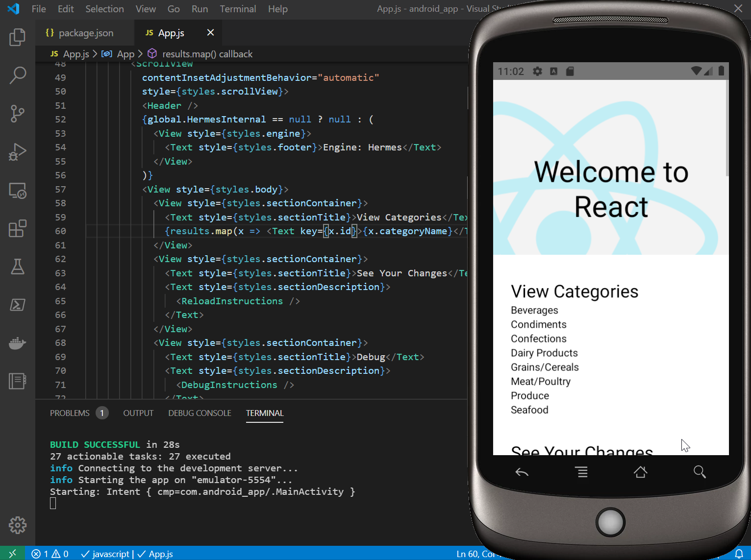Open the Remote Explorer view
751x560 pixels.
pos(18,190)
